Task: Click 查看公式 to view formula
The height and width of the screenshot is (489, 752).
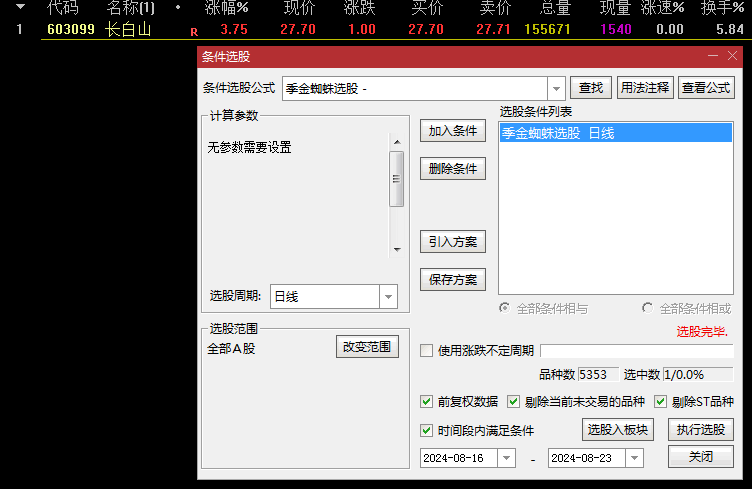Action: tap(706, 88)
